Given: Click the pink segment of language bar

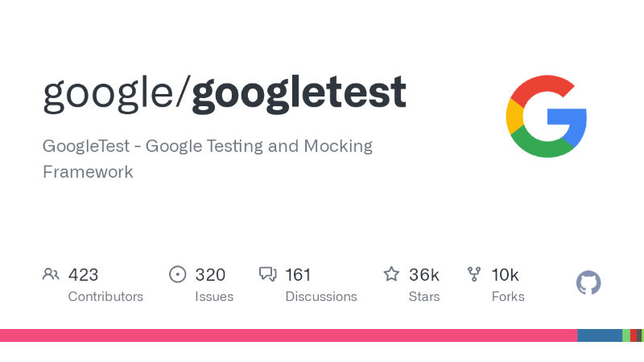Looking at the screenshot, I should [288, 335].
